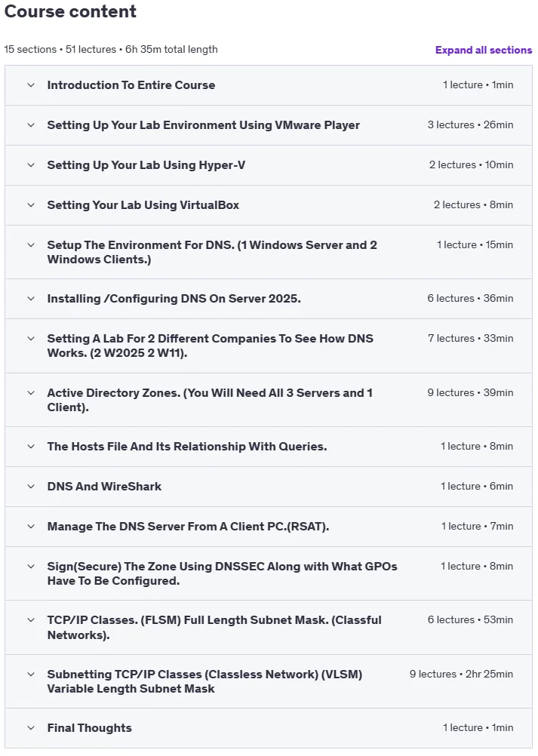Click the 9 lectures • 2hr 25min label
The height and width of the screenshot is (756, 538).
point(461,674)
